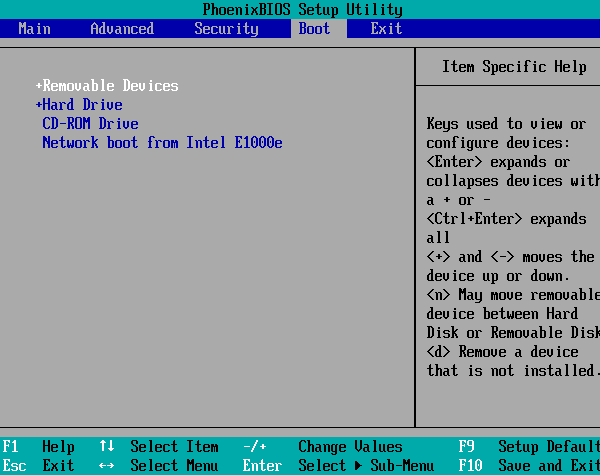Click the -/+ Change Values legend
This screenshot has height=475, width=600.
(323, 447)
